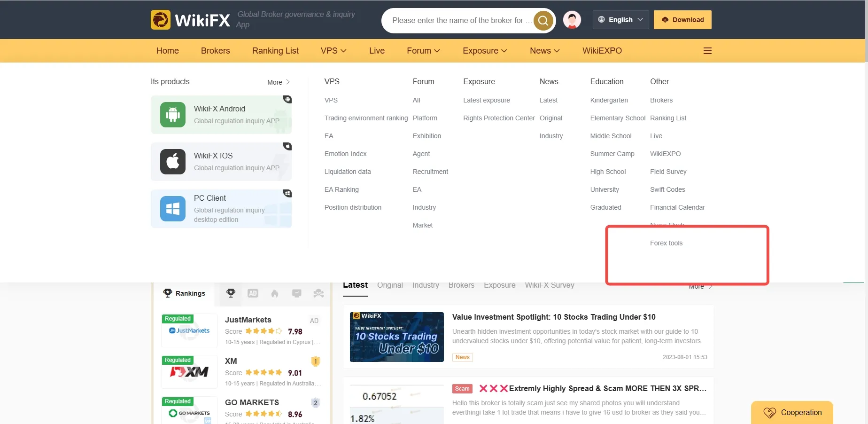Image resolution: width=868 pixels, height=424 pixels.
Task: Click the GO MARKETS rank 2 badge
Action: (x=316, y=403)
